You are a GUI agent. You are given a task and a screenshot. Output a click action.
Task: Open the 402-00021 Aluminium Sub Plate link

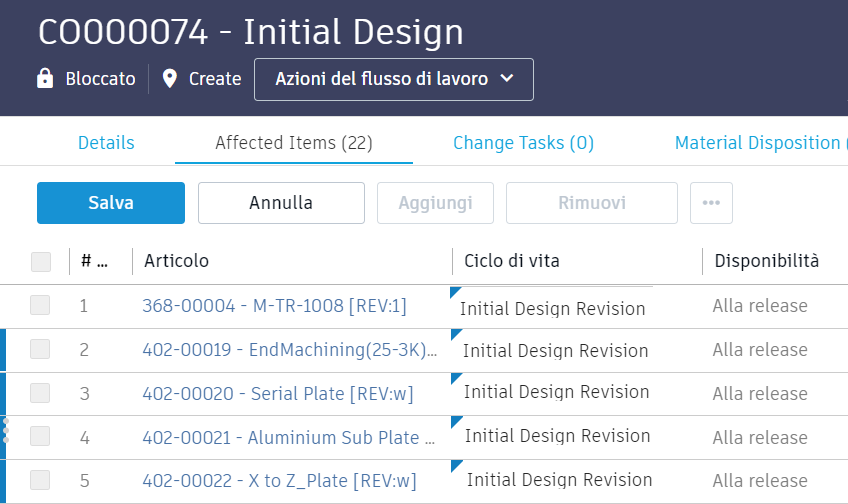tap(290, 437)
